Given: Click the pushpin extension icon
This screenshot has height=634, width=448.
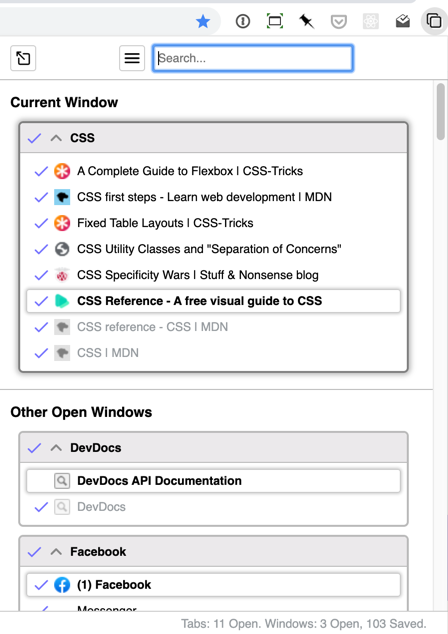Looking at the screenshot, I should tap(306, 21).
